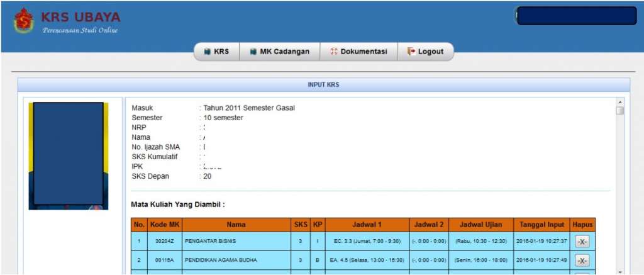Screen dimensions: 644x275
Task: Click the INPUT KRS panel header
Action: point(323,84)
